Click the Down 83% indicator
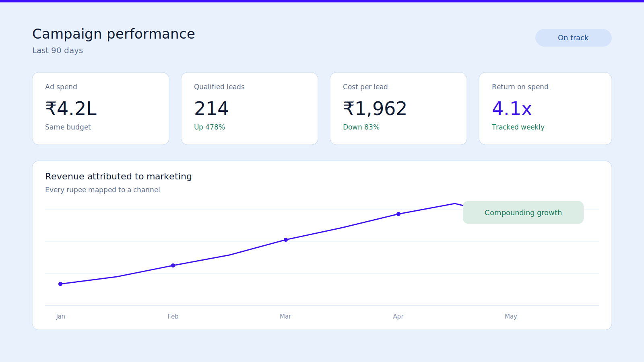 pyautogui.click(x=361, y=127)
